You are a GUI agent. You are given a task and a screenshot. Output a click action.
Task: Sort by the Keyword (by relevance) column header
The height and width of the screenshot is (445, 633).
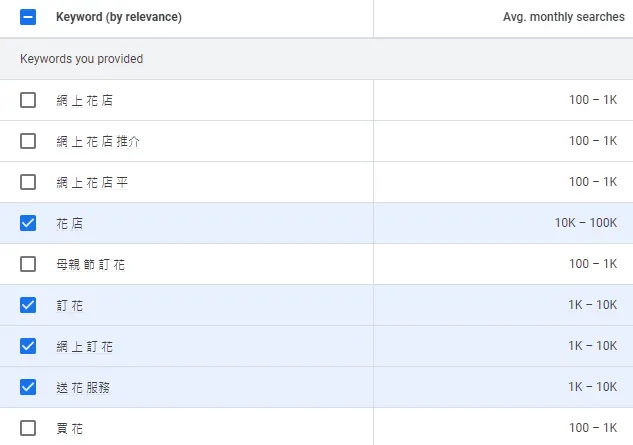pyautogui.click(x=119, y=18)
